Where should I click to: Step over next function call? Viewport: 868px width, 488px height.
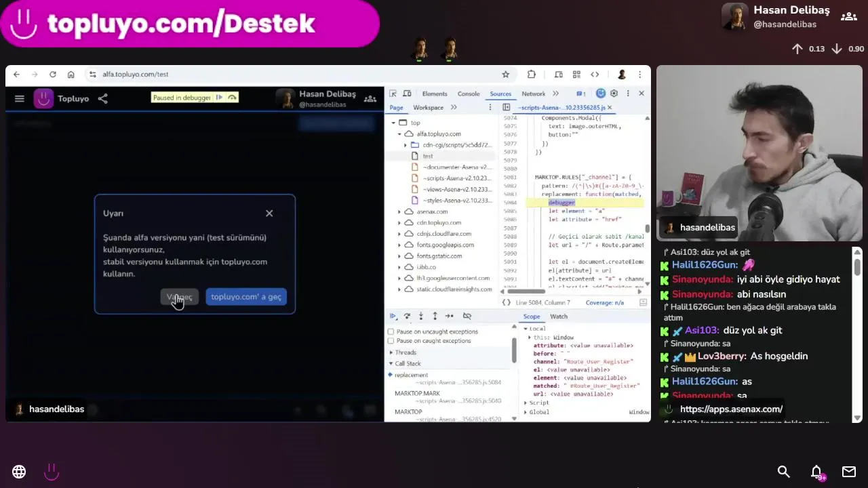[x=407, y=317]
